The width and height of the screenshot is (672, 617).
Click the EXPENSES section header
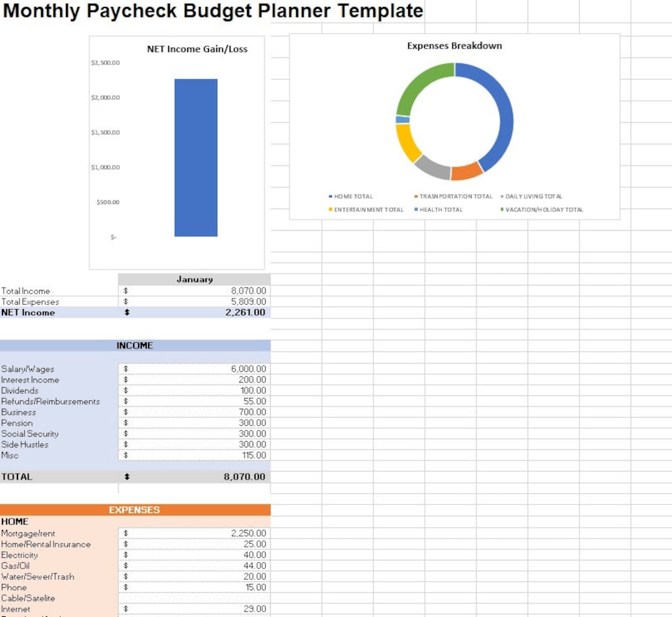click(136, 510)
